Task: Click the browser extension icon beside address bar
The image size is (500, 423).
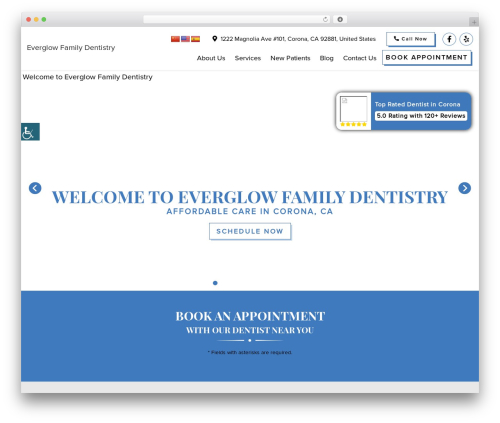Action: (x=340, y=19)
